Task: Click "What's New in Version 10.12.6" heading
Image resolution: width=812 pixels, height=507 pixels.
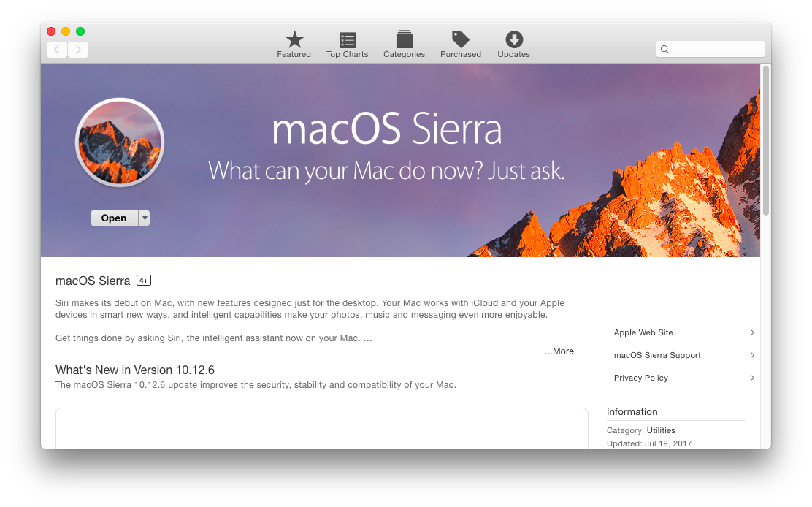Action: [134, 370]
